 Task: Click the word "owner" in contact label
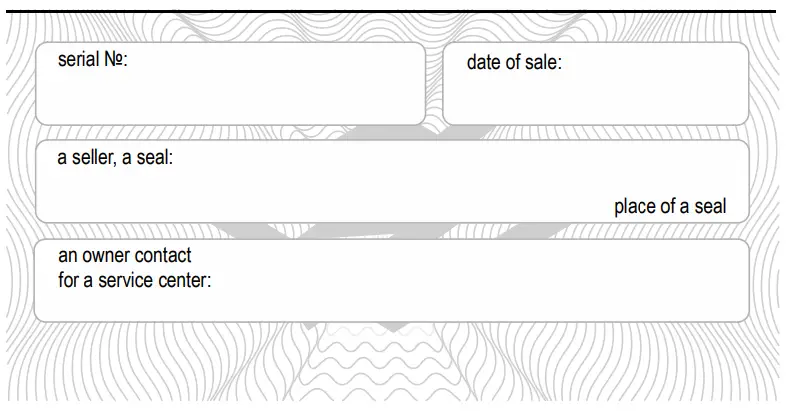click(105, 256)
